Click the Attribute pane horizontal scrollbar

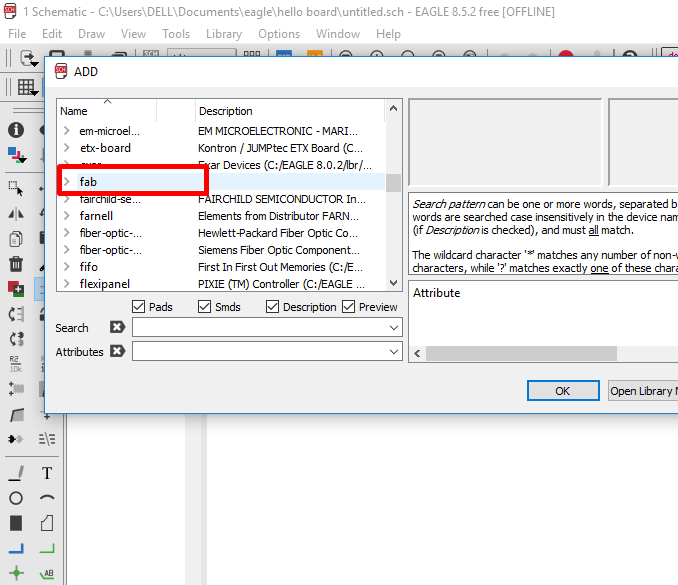(x=521, y=354)
